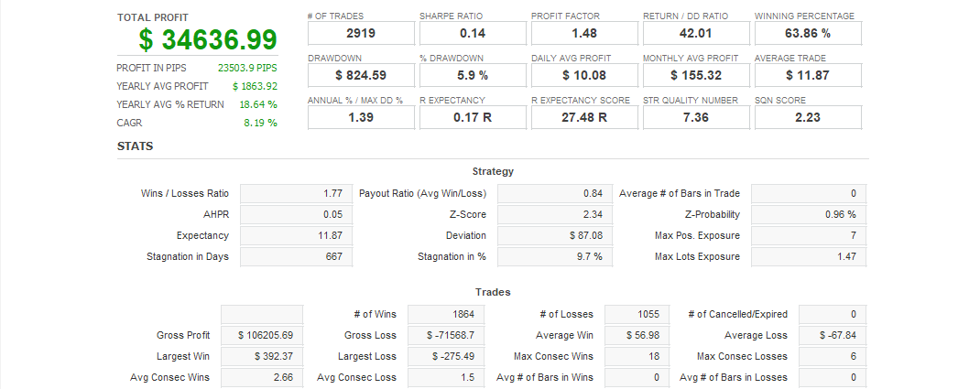Click the Monthly Avg Profit value
The width and height of the screenshot is (980, 389).
tap(696, 75)
